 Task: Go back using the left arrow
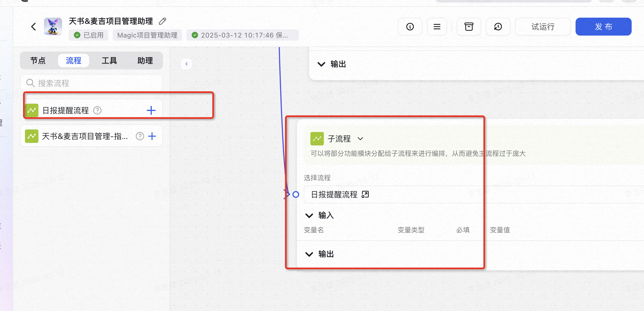click(34, 27)
